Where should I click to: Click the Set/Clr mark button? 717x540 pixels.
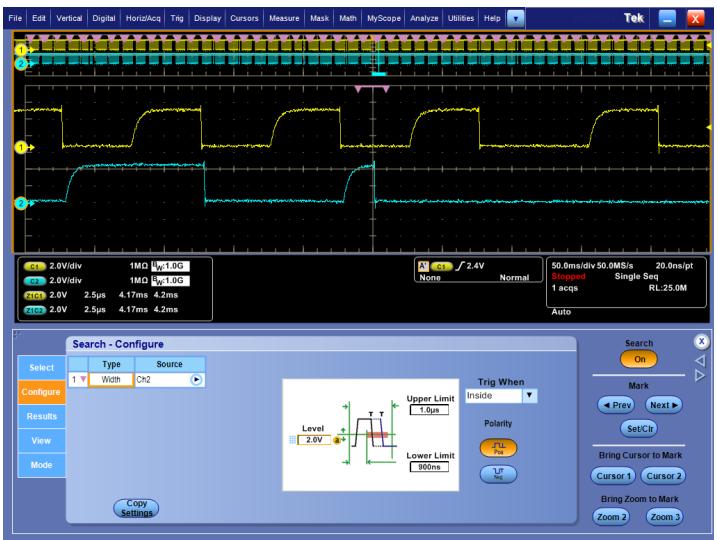click(639, 429)
